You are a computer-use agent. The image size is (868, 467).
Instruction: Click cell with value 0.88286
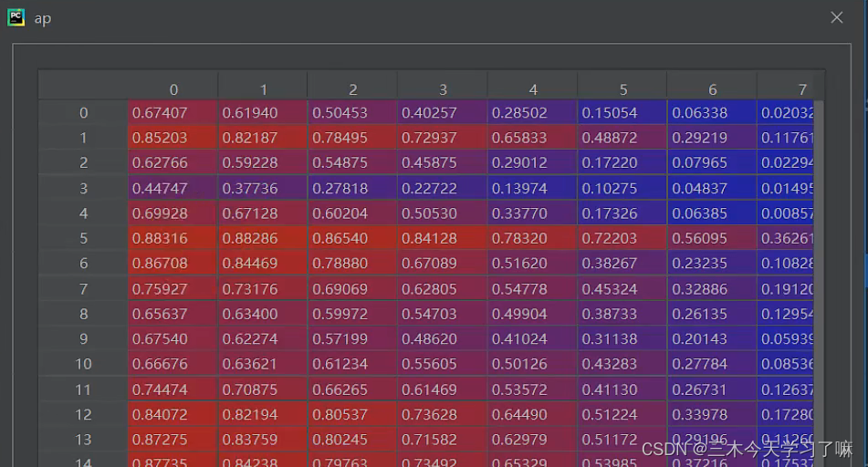pos(263,238)
